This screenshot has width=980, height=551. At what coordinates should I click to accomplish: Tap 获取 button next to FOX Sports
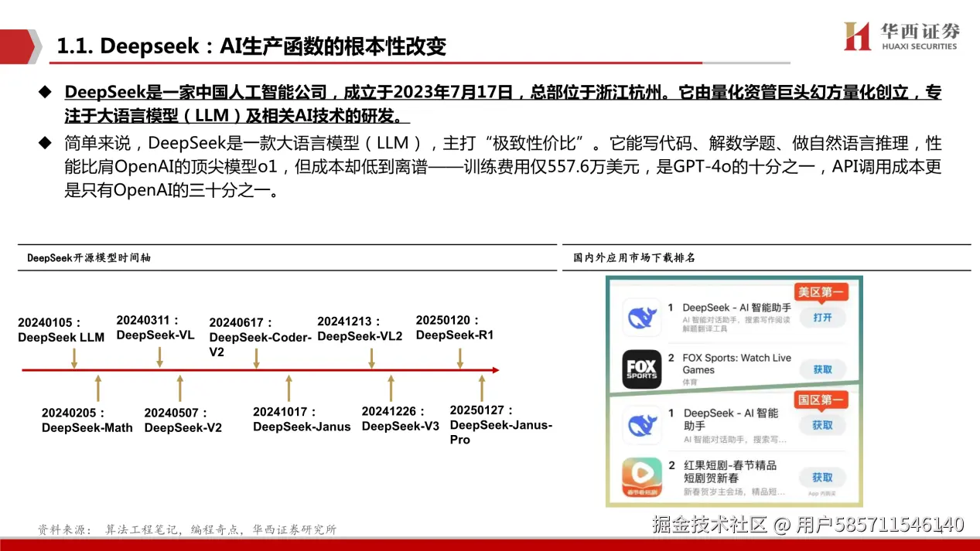pyautogui.click(x=822, y=369)
